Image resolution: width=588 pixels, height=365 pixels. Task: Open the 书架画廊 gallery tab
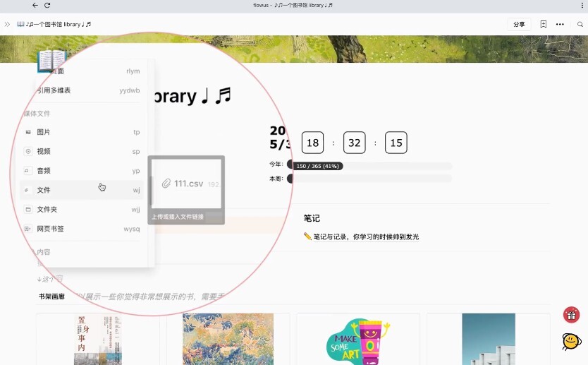point(51,297)
